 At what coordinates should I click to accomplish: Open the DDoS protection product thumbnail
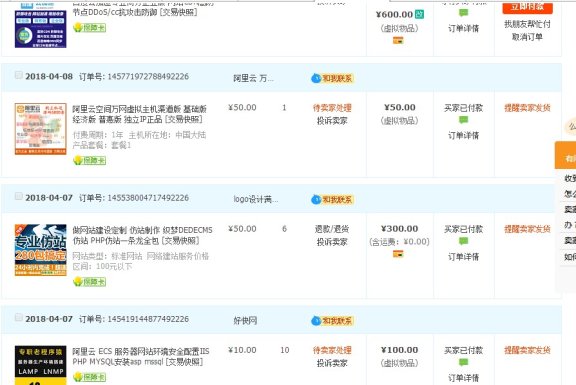40,25
